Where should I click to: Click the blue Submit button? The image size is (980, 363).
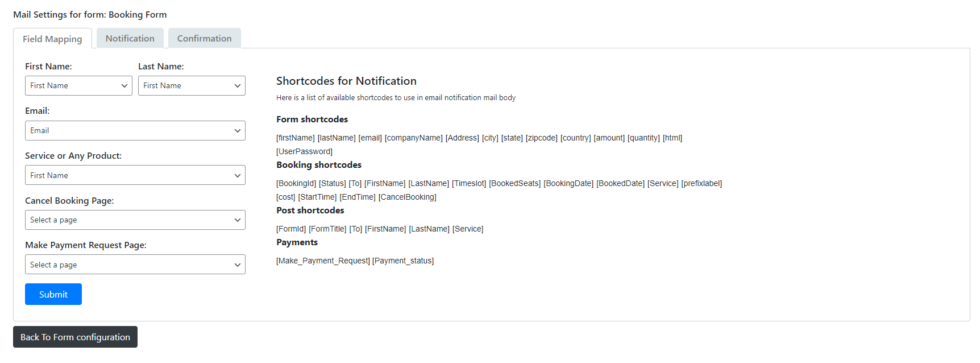pyautogui.click(x=53, y=294)
